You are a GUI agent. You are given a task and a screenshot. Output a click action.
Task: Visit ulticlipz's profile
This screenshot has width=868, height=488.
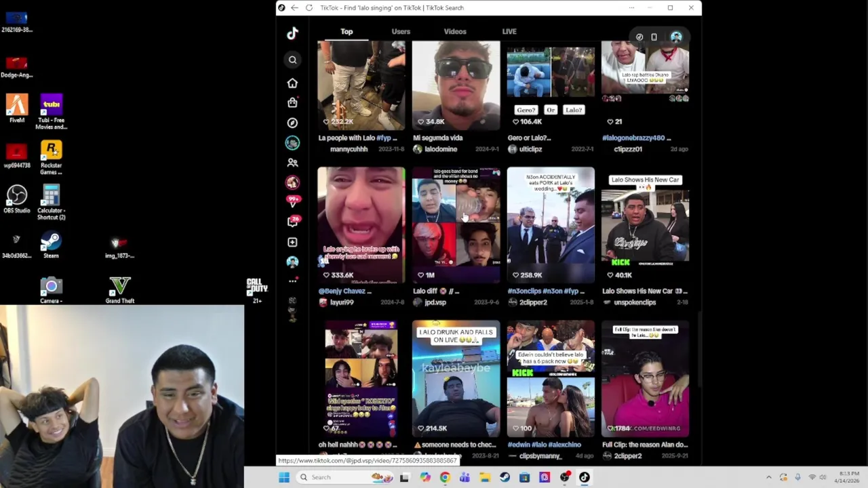coord(530,149)
